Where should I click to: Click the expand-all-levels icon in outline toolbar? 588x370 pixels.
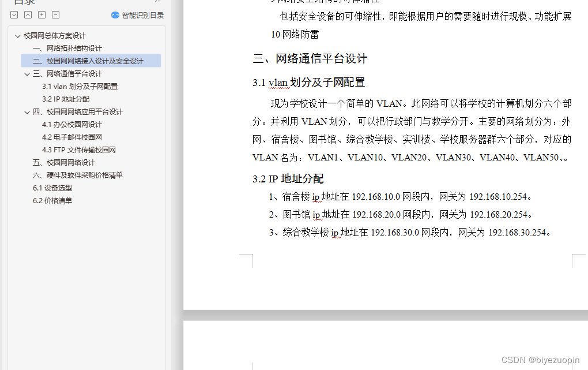[14, 15]
